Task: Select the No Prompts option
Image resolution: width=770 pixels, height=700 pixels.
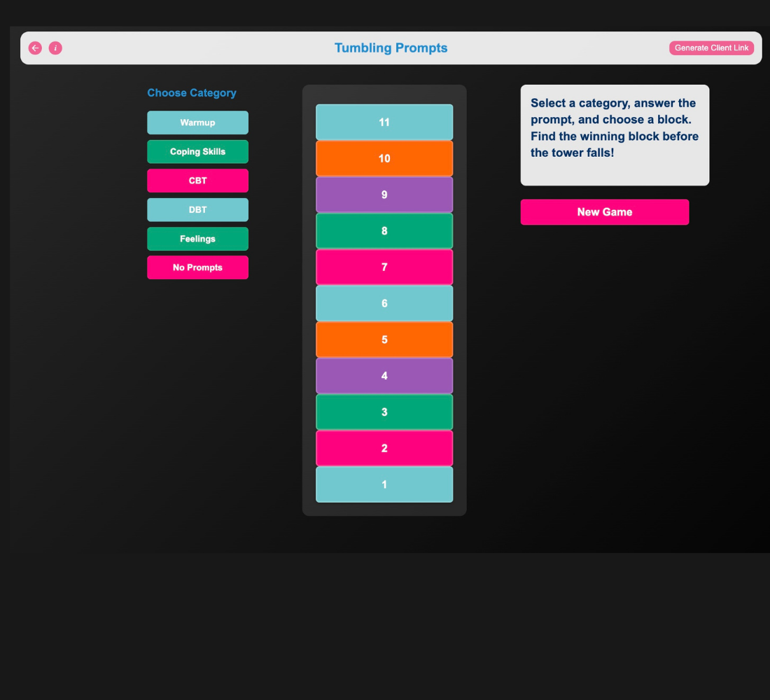Action: (x=197, y=267)
